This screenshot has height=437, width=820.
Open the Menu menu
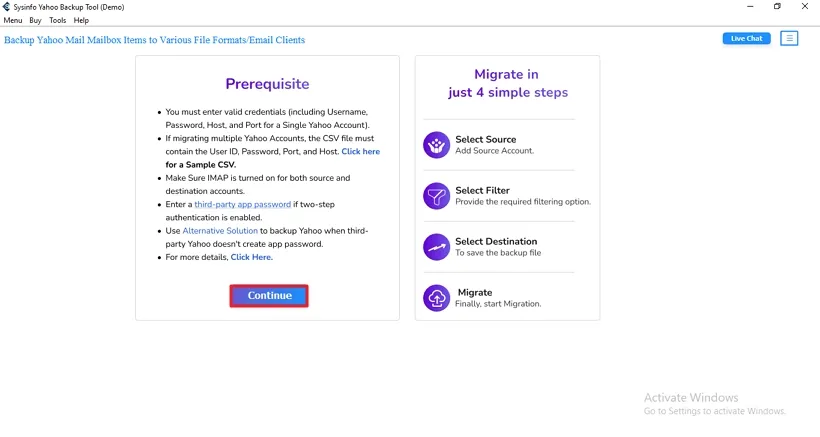point(13,20)
